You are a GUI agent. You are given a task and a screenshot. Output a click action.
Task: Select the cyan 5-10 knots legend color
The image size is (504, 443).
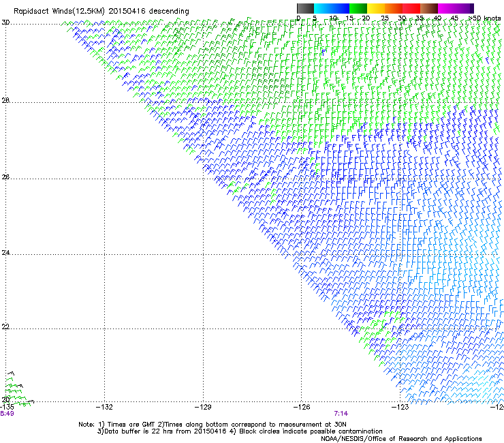323,8
